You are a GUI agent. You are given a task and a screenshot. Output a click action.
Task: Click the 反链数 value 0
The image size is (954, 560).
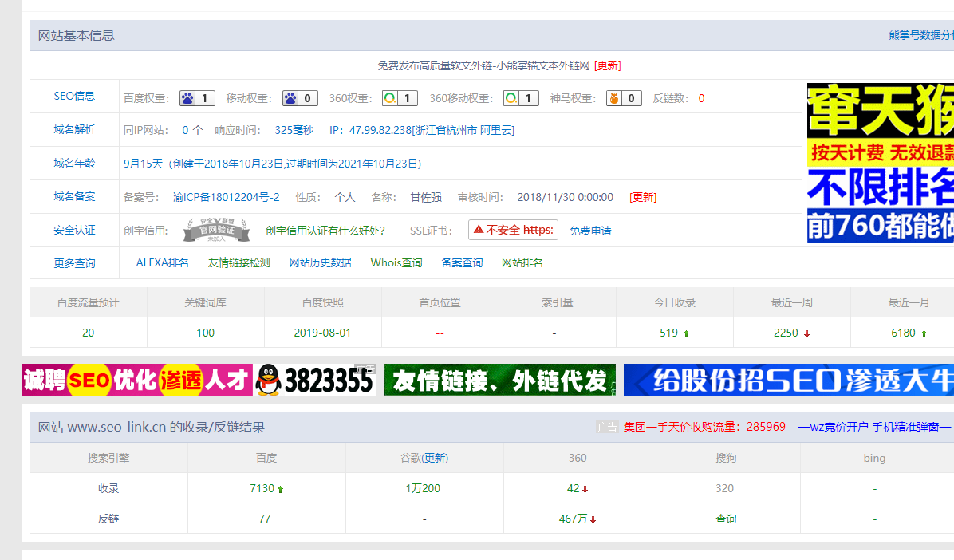pyautogui.click(x=701, y=99)
